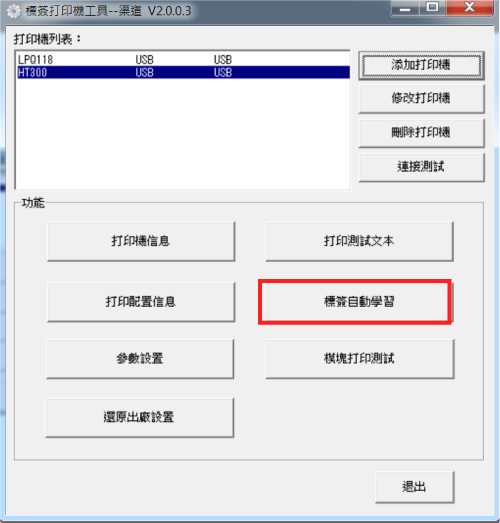500x523 pixels.
Task: Select the LPQ118 printer row
Action: [x=183, y=60]
